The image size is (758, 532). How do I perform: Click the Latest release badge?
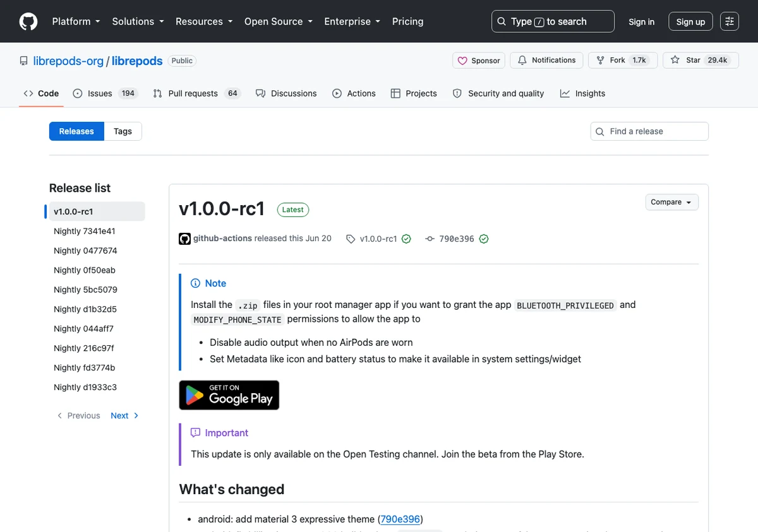click(293, 210)
